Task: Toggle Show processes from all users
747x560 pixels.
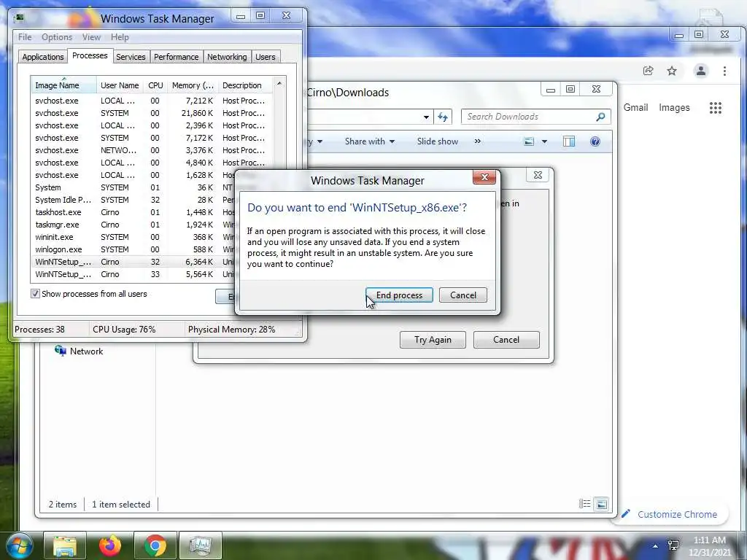Action: (35, 294)
